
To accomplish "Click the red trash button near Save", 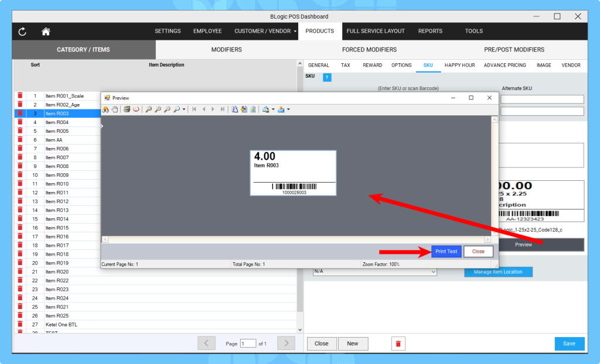I will click(398, 344).
